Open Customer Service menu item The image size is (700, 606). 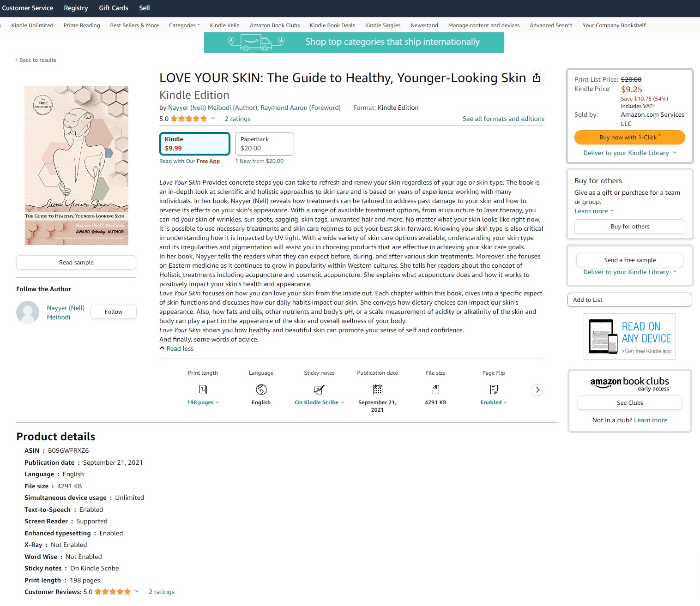click(27, 8)
